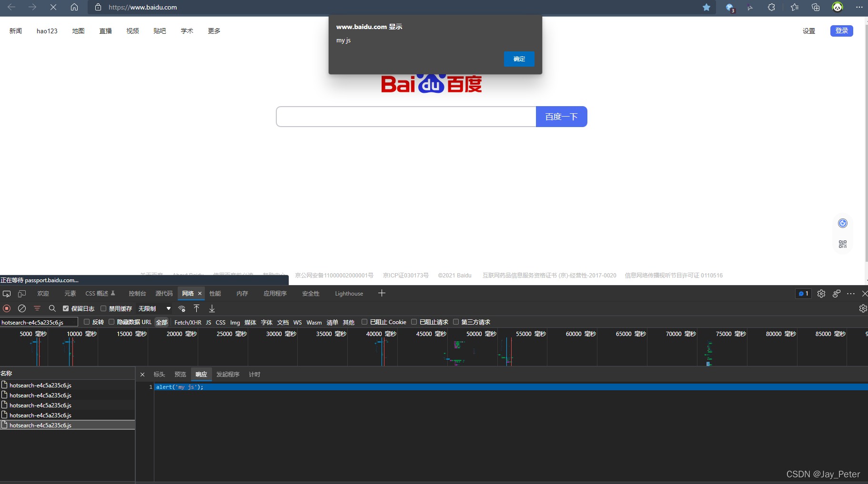Screen dimensions: 868x484
Task: Enable 反转 filter checkbox
Action: [x=87, y=322]
